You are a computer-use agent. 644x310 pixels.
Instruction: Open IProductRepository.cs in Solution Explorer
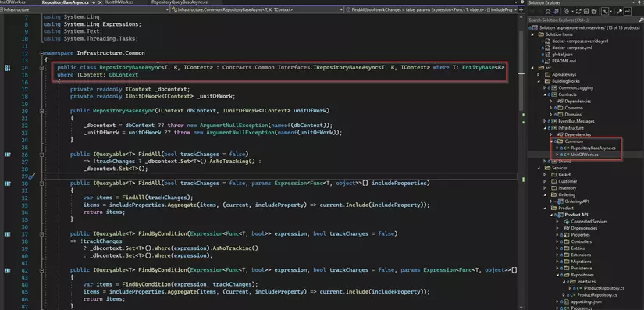click(x=603, y=288)
